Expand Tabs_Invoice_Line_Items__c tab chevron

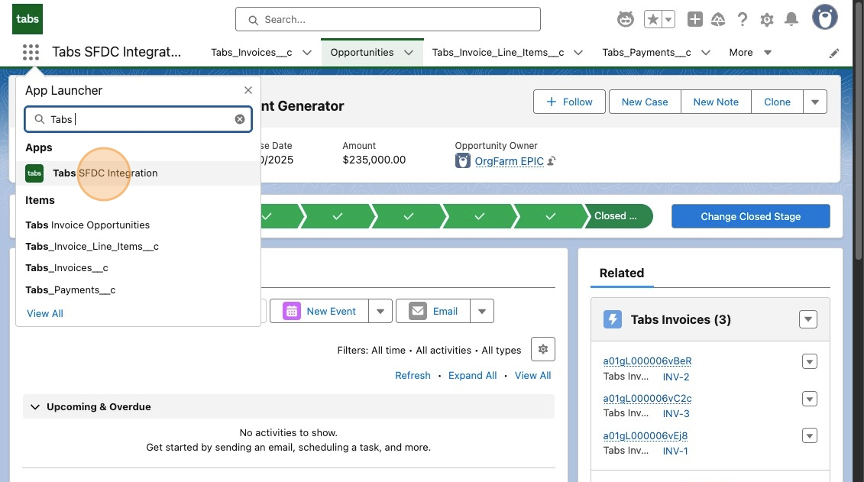(578, 52)
